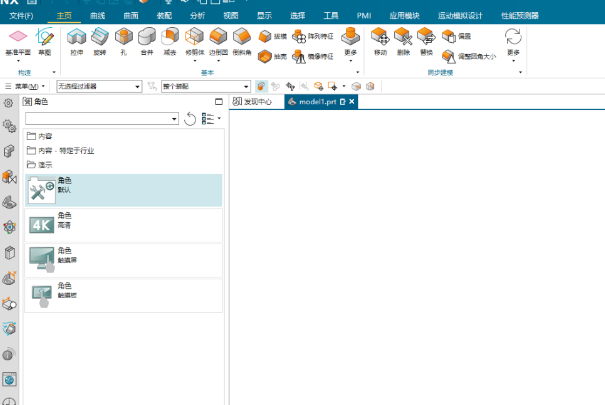Open the 文件(F) menu
Viewport: 605px width, 405px height.
click(x=21, y=16)
